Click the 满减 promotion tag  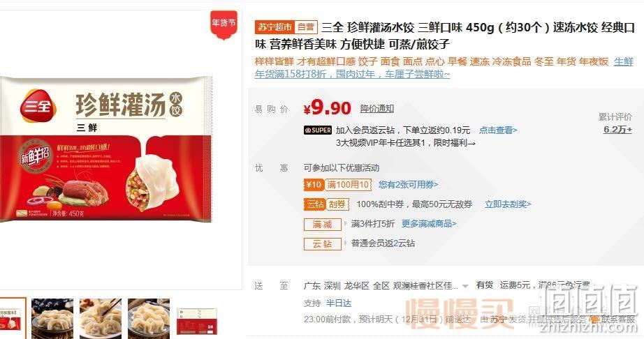point(323,224)
